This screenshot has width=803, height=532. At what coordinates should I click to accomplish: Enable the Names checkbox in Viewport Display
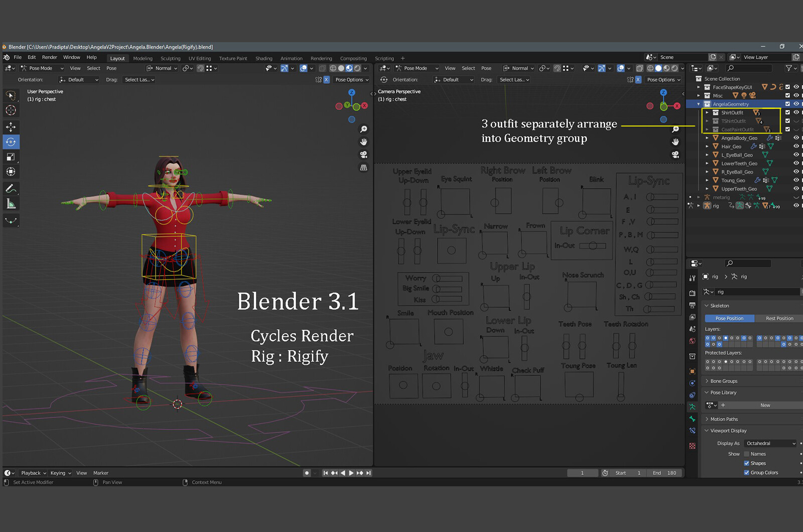click(747, 454)
